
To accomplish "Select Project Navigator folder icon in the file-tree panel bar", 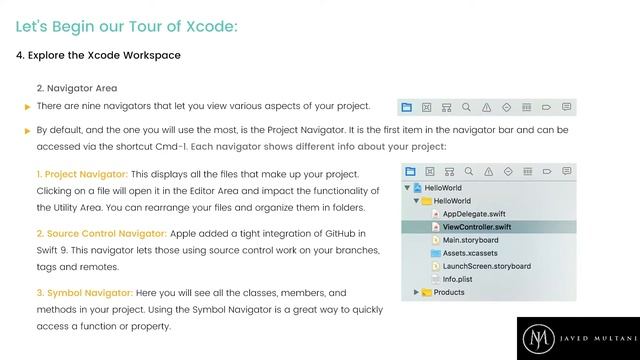I will click(410, 171).
